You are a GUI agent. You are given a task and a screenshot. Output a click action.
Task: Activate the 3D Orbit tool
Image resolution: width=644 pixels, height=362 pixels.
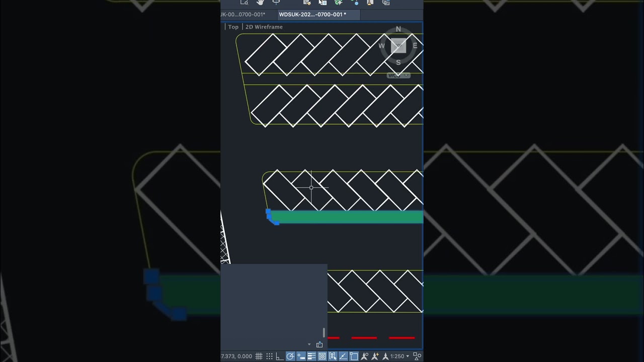pyautogui.click(x=276, y=3)
